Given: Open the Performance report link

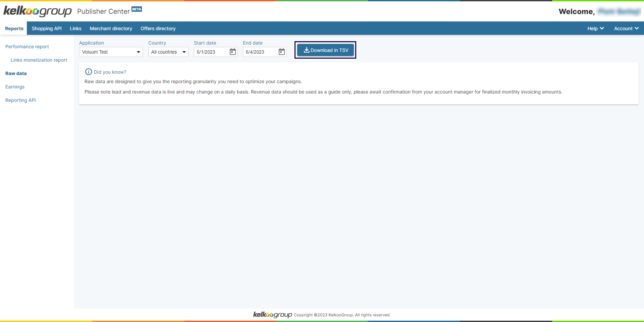Looking at the screenshot, I should tap(27, 47).
